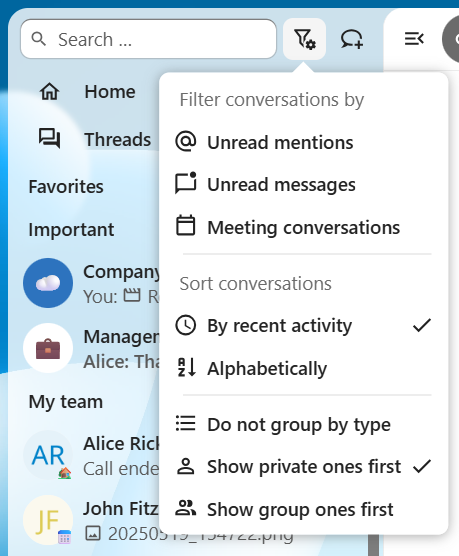Viewport: 459px width, 556px height.
Task: Select Show group ones first
Action: [x=304, y=510]
